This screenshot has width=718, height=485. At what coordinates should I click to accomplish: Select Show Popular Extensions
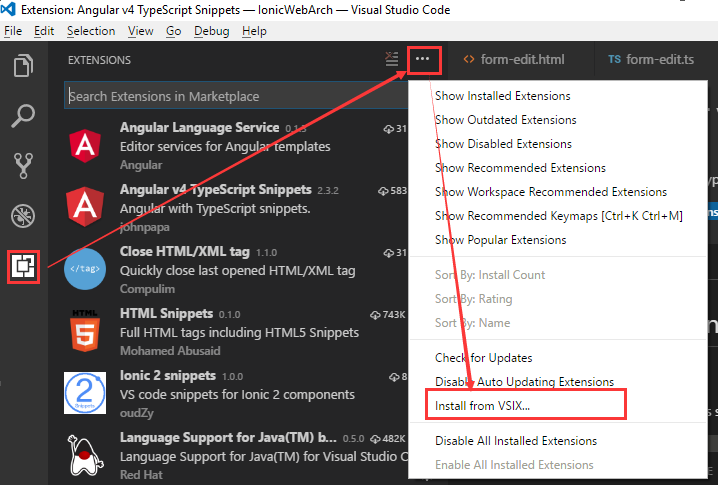click(x=500, y=240)
